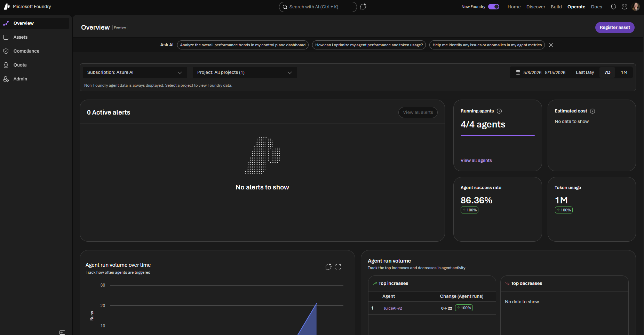The height and width of the screenshot is (335, 644).
Task: Go to Quota in the sidebar
Action: (x=35, y=65)
